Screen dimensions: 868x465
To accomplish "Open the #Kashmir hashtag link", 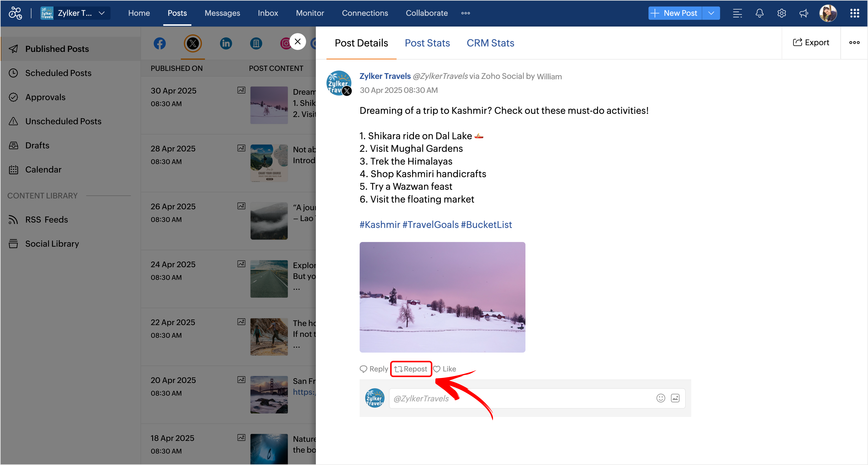I will (x=379, y=225).
